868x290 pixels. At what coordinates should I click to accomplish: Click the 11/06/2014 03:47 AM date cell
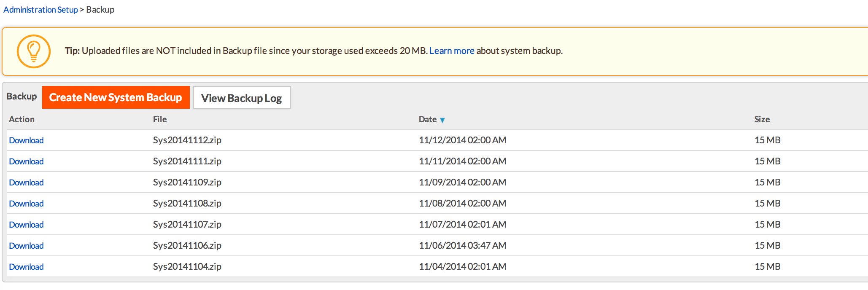(x=462, y=245)
